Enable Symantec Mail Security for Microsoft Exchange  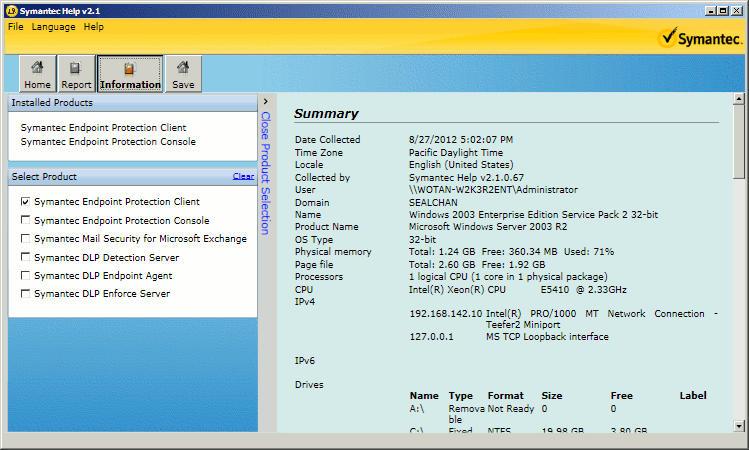click(x=25, y=238)
